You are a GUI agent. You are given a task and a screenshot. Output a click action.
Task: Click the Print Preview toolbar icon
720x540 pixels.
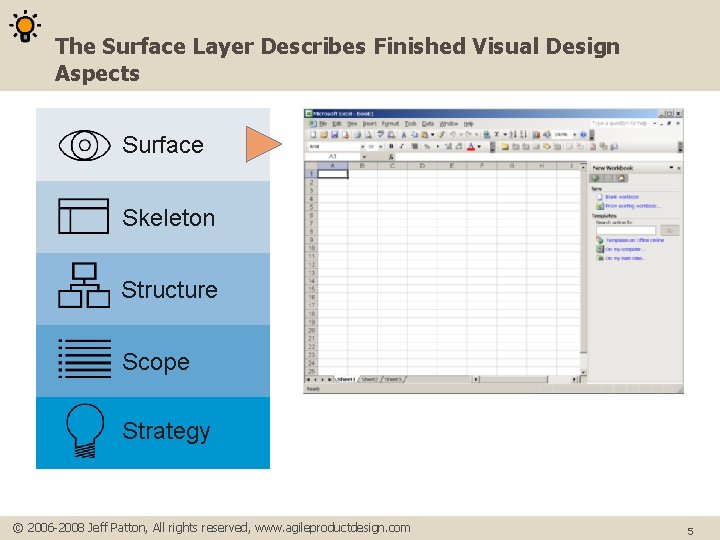click(x=368, y=135)
